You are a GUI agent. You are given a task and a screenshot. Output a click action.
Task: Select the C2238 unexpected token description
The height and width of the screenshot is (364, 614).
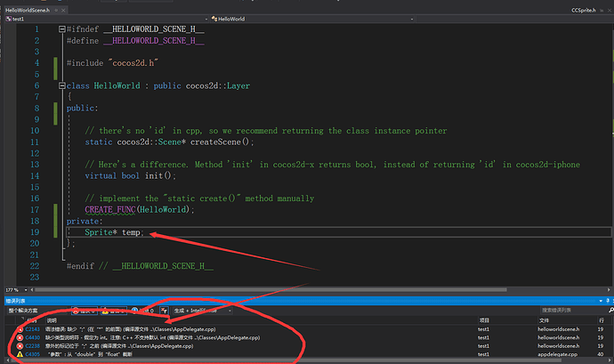tap(119, 346)
